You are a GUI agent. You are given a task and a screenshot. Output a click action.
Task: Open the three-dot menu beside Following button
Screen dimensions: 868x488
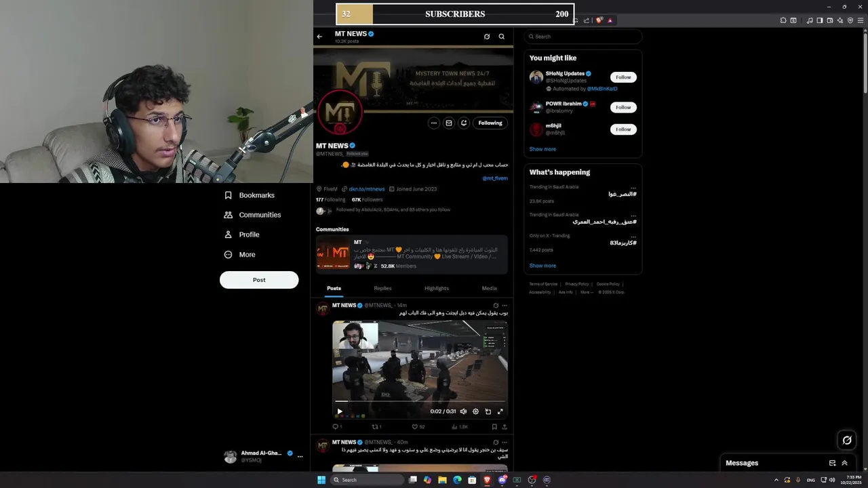(433, 123)
